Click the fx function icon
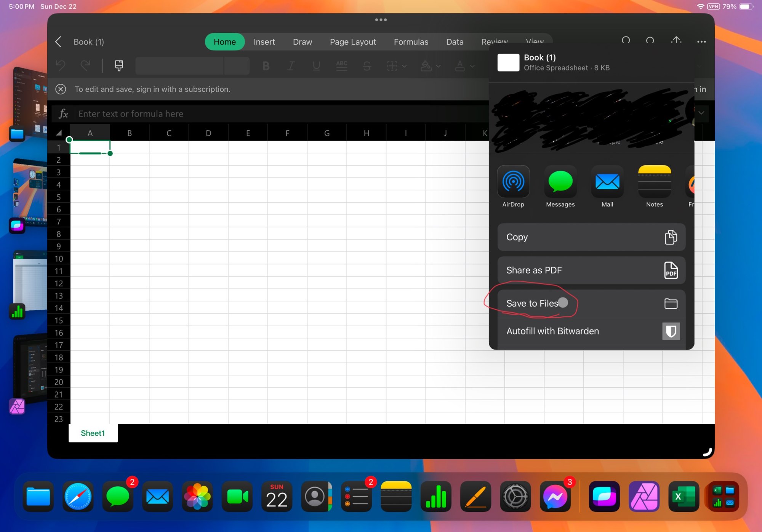Screen dimensions: 762x532 coord(63,114)
